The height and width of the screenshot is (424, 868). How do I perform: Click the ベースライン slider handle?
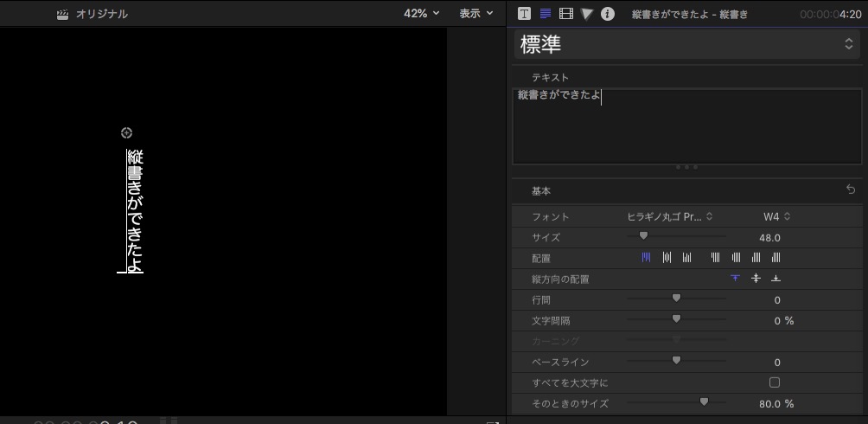click(x=676, y=360)
